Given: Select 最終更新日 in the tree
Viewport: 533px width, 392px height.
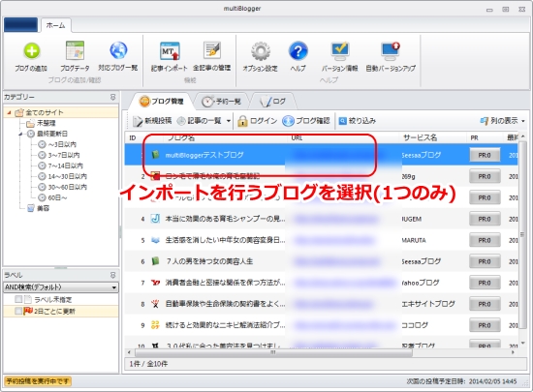Looking at the screenshot, I should tap(52, 134).
